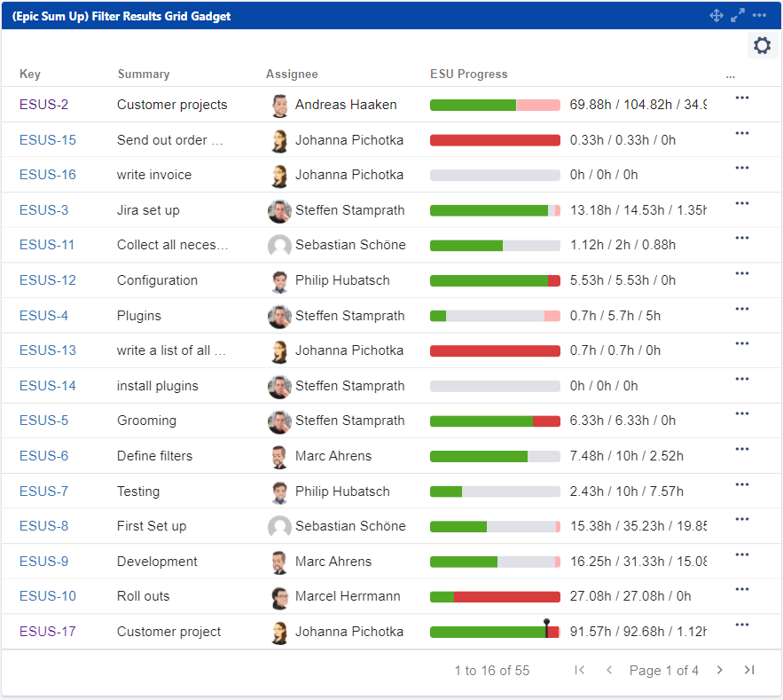Image resolution: width=783 pixels, height=700 pixels.
Task: Go to the next page arrow
Action: [720, 670]
